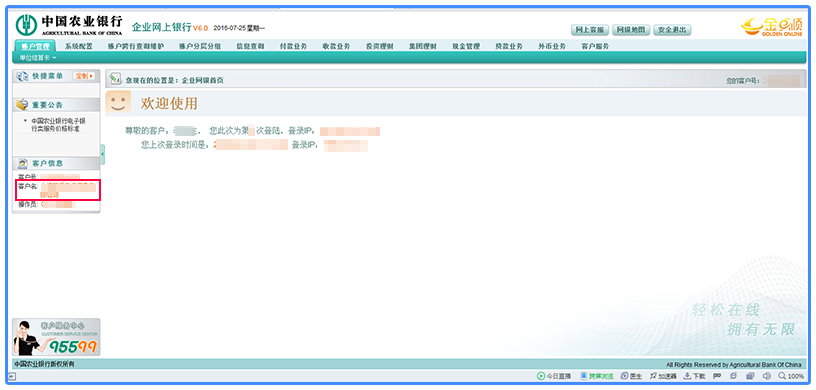
Task: Click the 网上客服 button
Action: [x=589, y=30]
